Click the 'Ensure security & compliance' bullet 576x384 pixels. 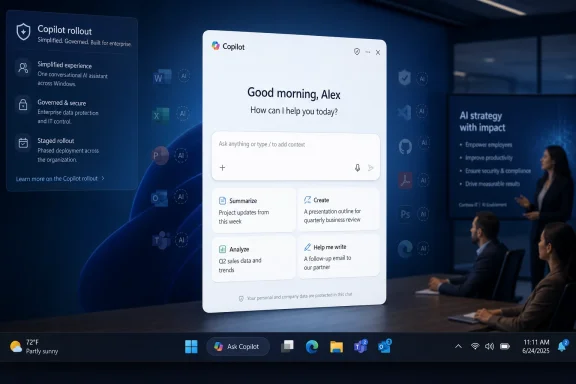click(x=498, y=171)
